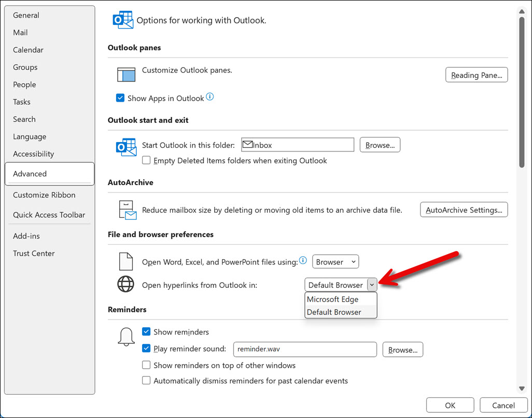The height and width of the screenshot is (418, 532).
Task: Open the Accessibility category
Action: pos(50,154)
